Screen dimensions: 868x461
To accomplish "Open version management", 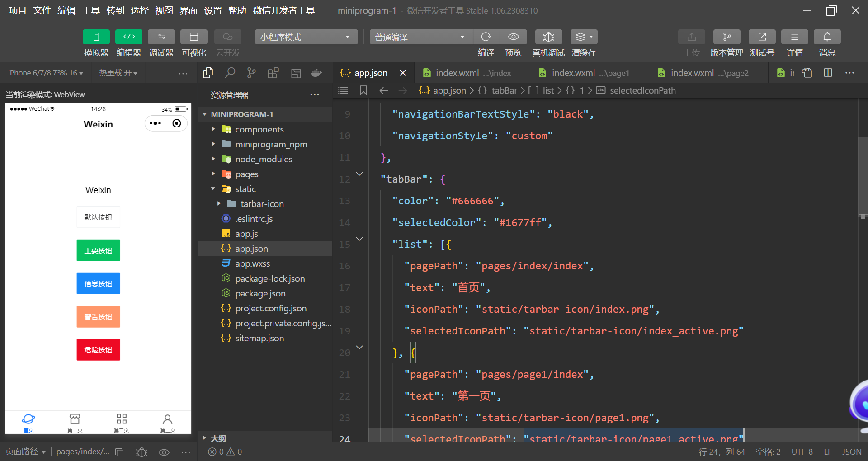I will click(x=726, y=37).
